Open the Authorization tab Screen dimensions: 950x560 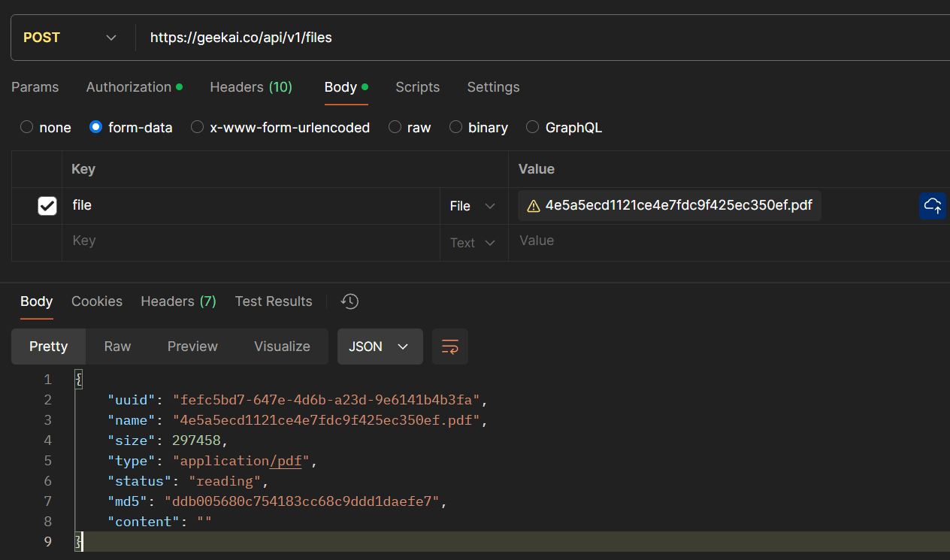[x=134, y=87]
